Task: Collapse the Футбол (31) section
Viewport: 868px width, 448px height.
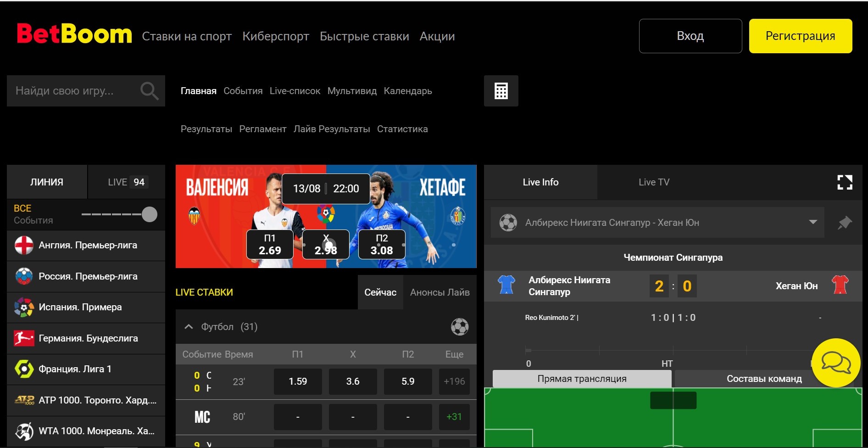Action: (189, 327)
